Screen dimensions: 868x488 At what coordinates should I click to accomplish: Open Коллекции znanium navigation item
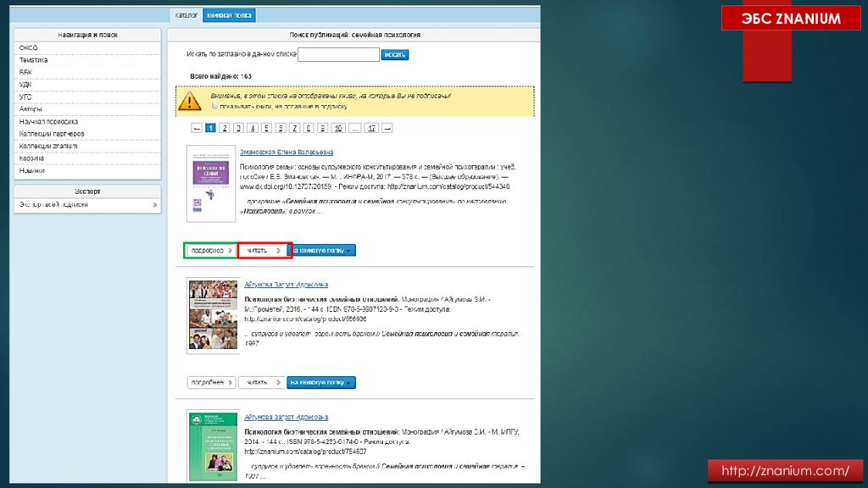(x=87, y=146)
